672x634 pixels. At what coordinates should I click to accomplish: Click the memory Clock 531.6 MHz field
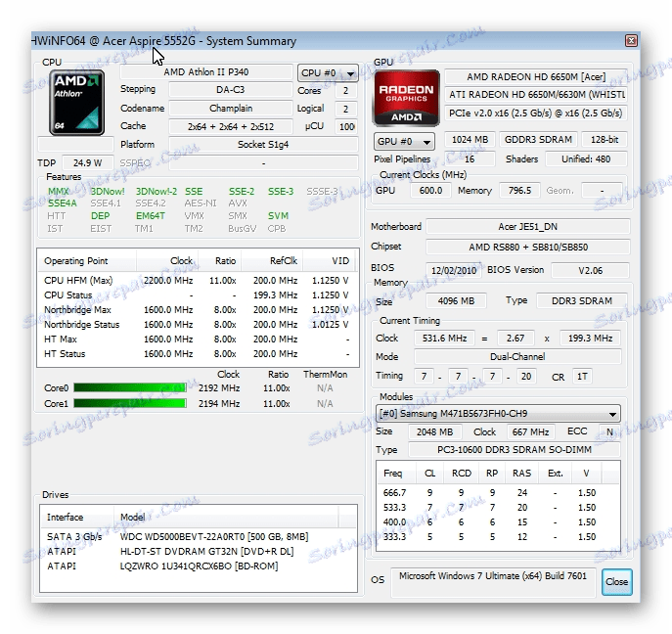(x=444, y=339)
